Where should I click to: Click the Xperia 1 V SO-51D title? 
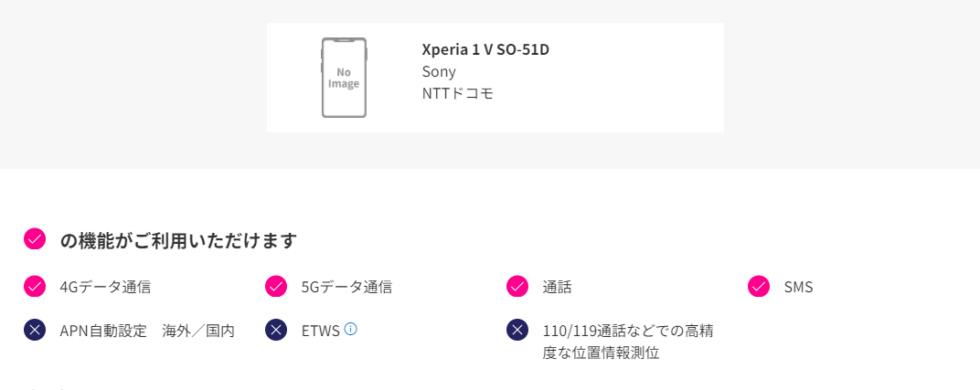coord(485,50)
